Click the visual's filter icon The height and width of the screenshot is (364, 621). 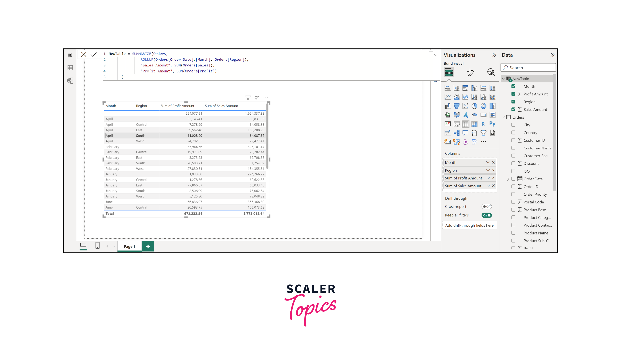pos(248,98)
